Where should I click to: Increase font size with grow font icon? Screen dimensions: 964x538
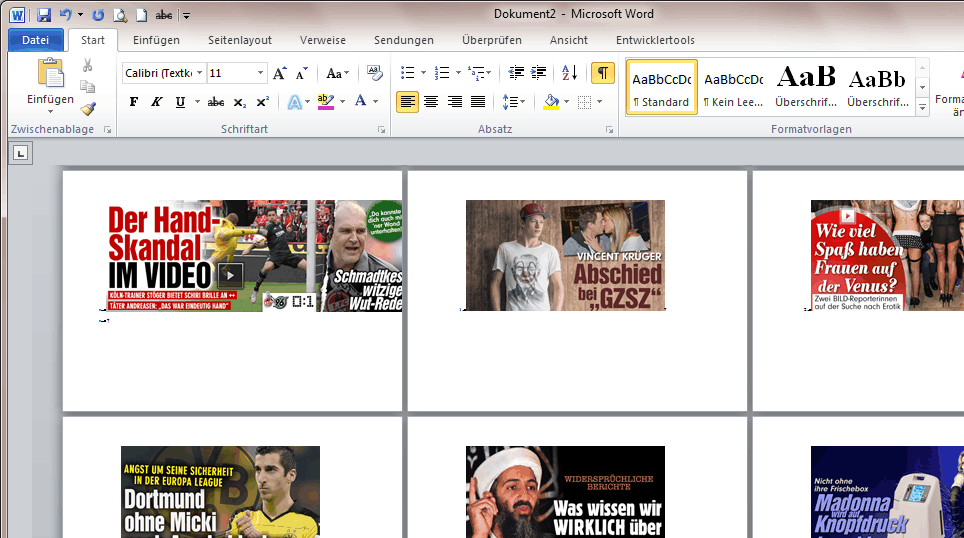[x=279, y=73]
